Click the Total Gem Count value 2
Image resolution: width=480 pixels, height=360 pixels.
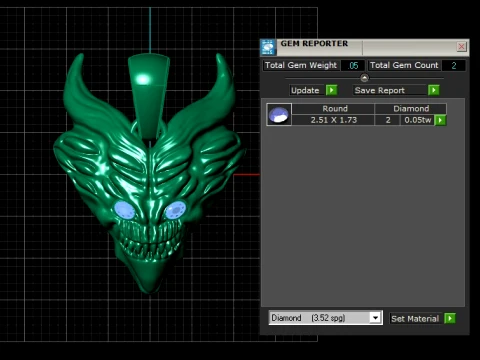point(454,66)
